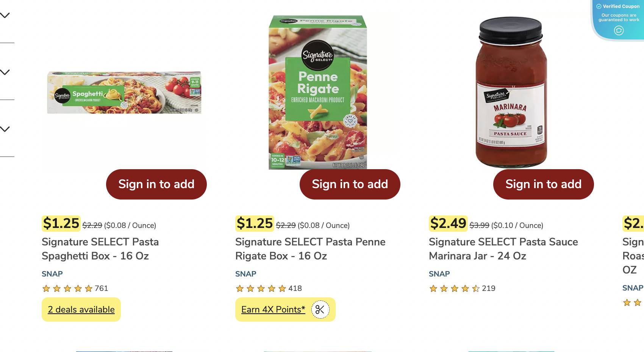Click the scissors clip-coupon icon
The image size is (644, 352).
pyautogui.click(x=320, y=310)
